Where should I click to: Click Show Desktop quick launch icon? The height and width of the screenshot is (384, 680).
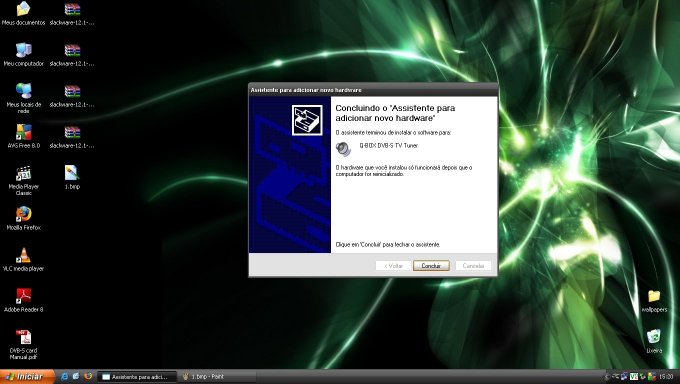tap(76, 377)
